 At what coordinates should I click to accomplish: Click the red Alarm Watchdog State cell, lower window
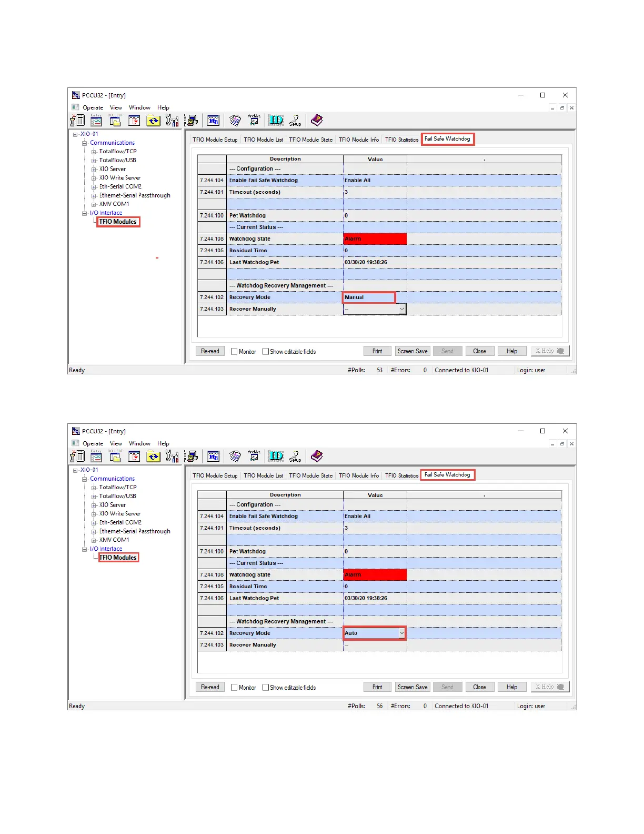375,575
